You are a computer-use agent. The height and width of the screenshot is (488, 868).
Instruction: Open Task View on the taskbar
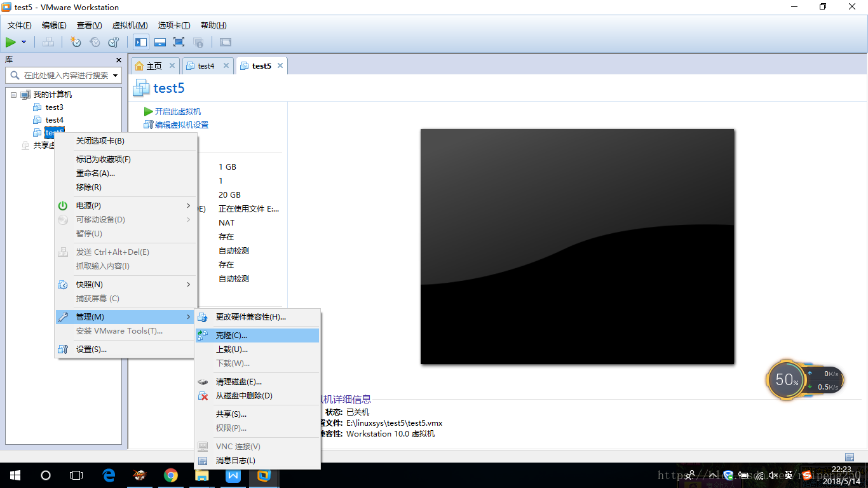[76, 475]
